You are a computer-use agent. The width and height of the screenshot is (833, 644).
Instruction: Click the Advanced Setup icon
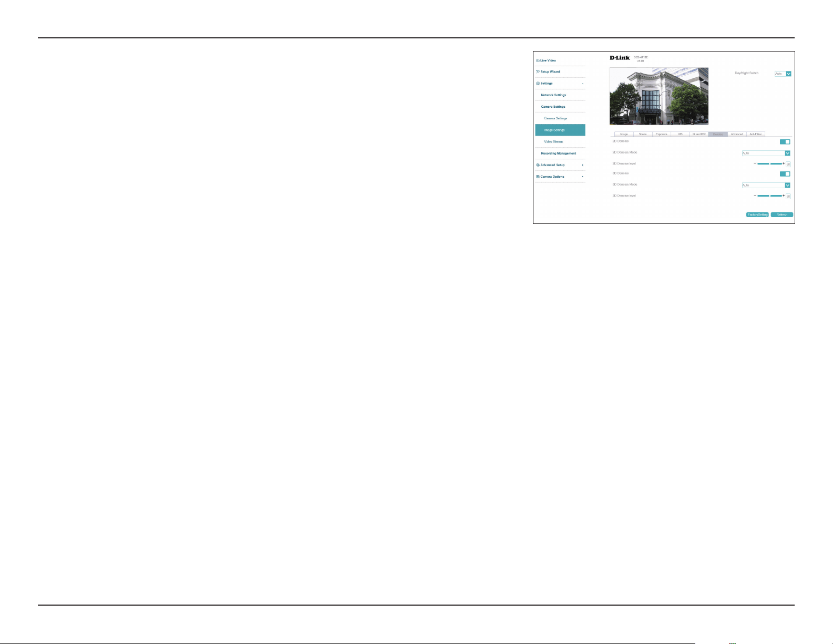coord(538,165)
